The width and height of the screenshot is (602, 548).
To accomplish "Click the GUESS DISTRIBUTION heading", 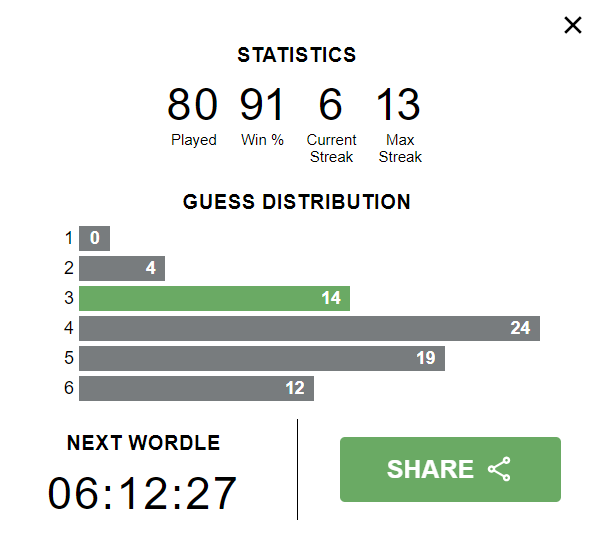I will click(x=297, y=202).
